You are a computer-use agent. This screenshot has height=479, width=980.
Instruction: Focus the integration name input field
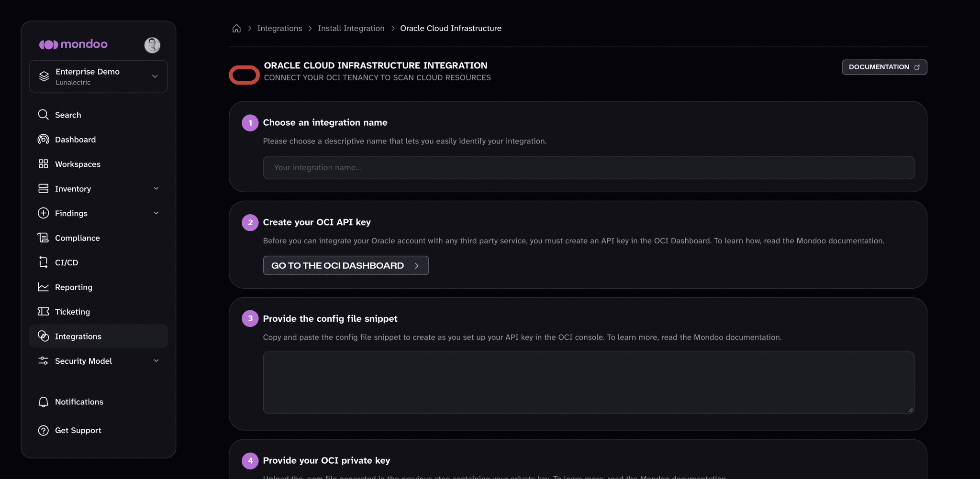pos(589,167)
